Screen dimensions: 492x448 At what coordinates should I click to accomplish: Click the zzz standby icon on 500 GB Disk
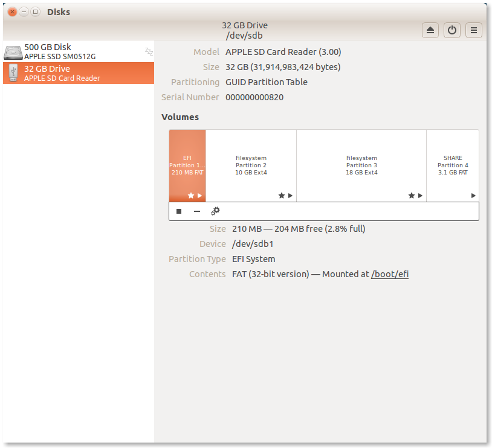149,51
